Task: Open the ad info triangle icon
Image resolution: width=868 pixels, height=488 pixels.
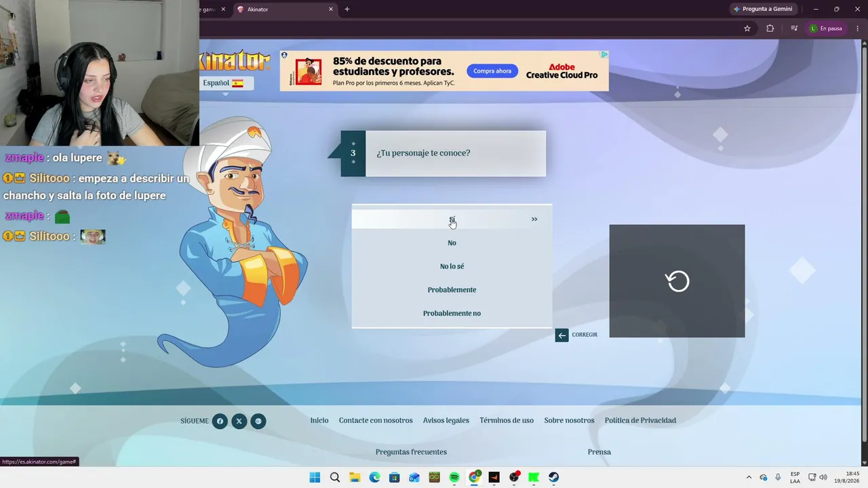Action: (604, 54)
